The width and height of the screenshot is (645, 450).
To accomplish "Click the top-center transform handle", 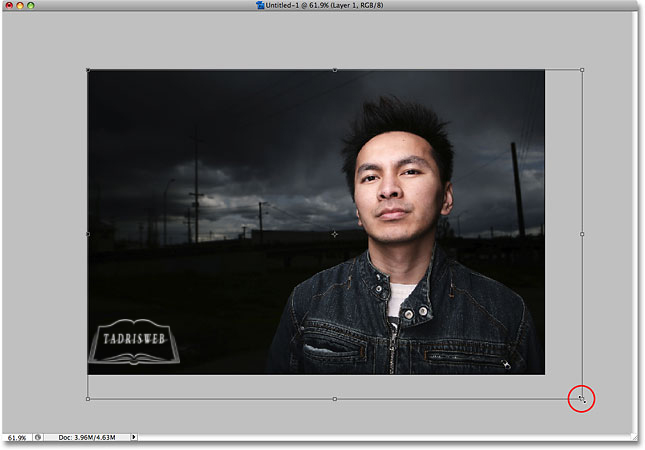I will point(334,70).
